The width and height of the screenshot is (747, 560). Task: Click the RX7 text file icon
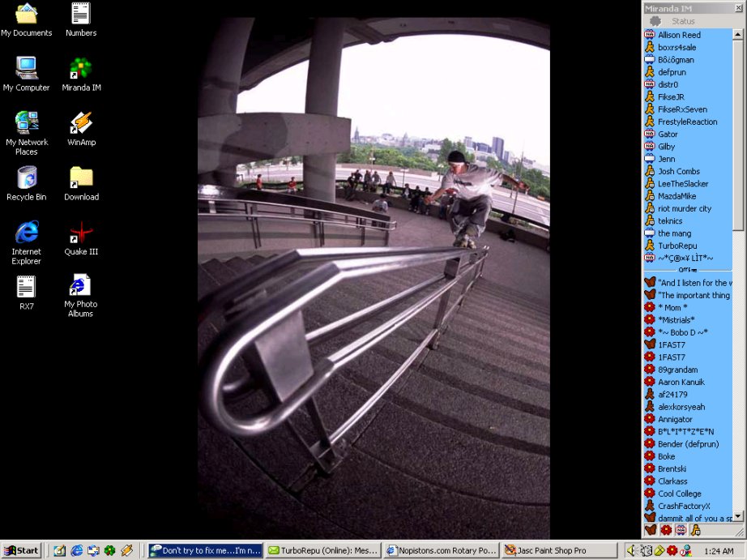pyautogui.click(x=27, y=292)
